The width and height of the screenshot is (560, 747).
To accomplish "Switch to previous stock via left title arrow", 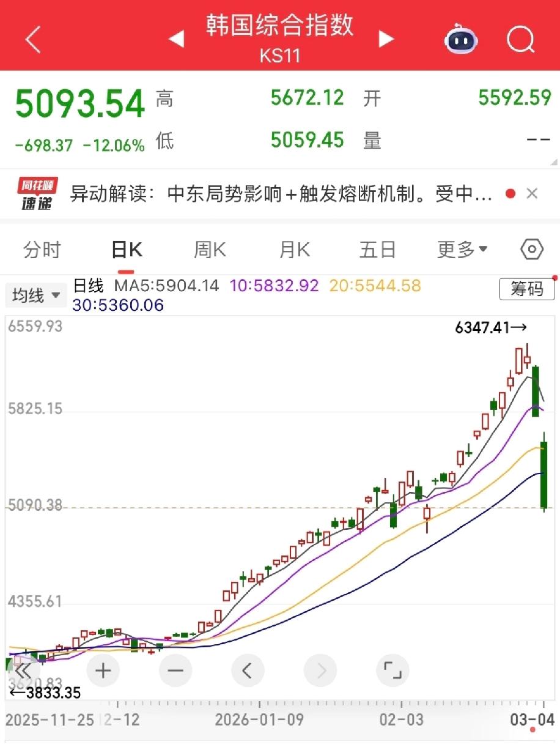I will pyautogui.click(x=177, y=39).
